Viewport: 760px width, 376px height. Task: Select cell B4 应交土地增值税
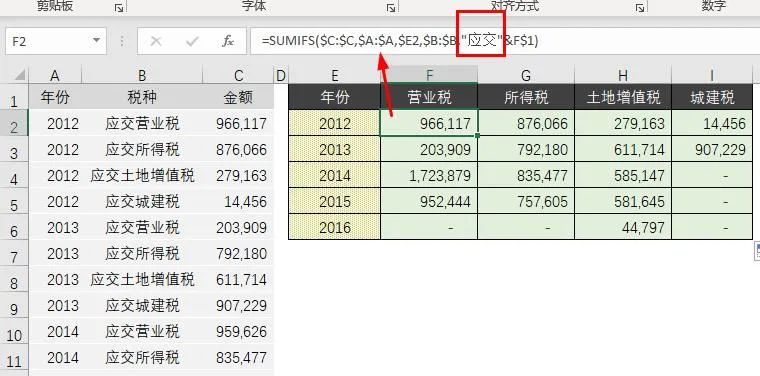(142, 175)
